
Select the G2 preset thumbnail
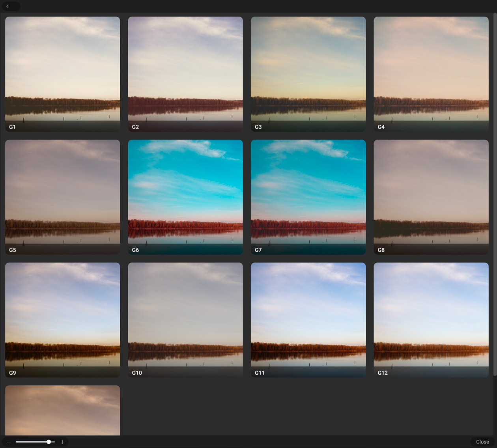point(185,74)
